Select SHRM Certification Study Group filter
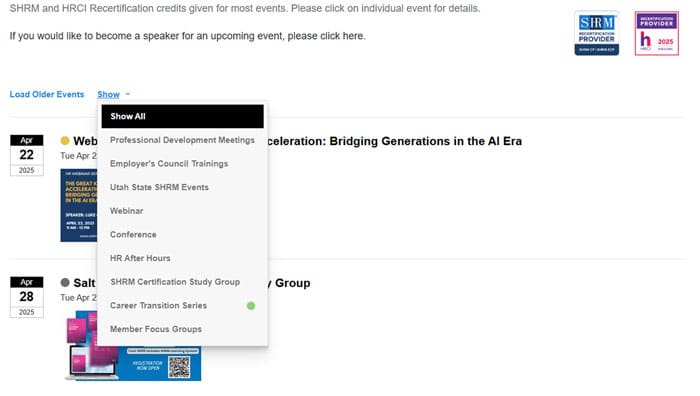Image resolution: width=700 pixels, height=396 pixels. [183, 282]
